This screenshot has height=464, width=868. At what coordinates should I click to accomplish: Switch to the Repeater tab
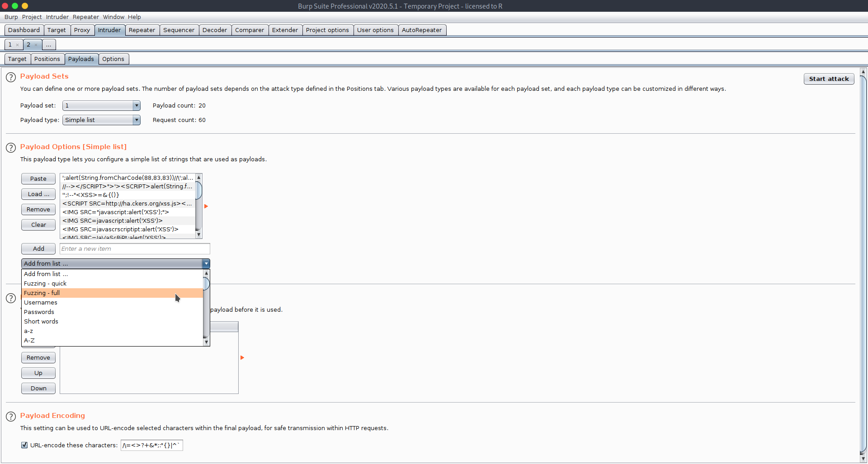tap(142, 30)
